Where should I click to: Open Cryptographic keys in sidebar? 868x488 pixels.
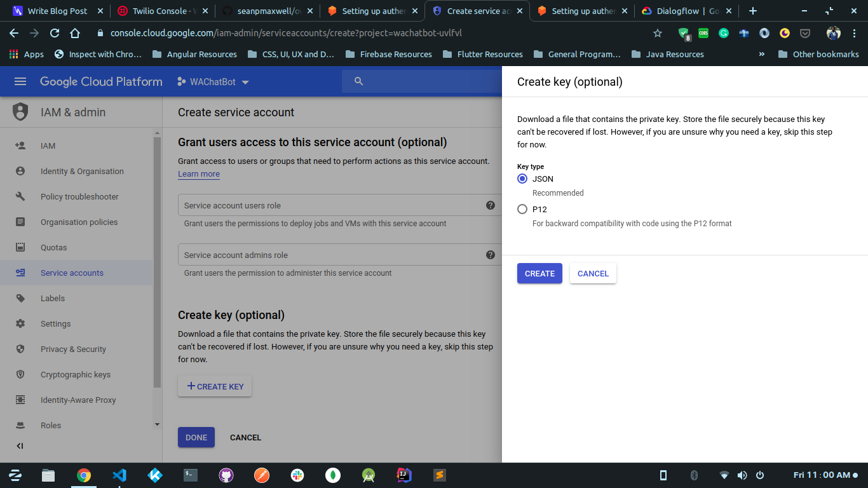(76, 374)
